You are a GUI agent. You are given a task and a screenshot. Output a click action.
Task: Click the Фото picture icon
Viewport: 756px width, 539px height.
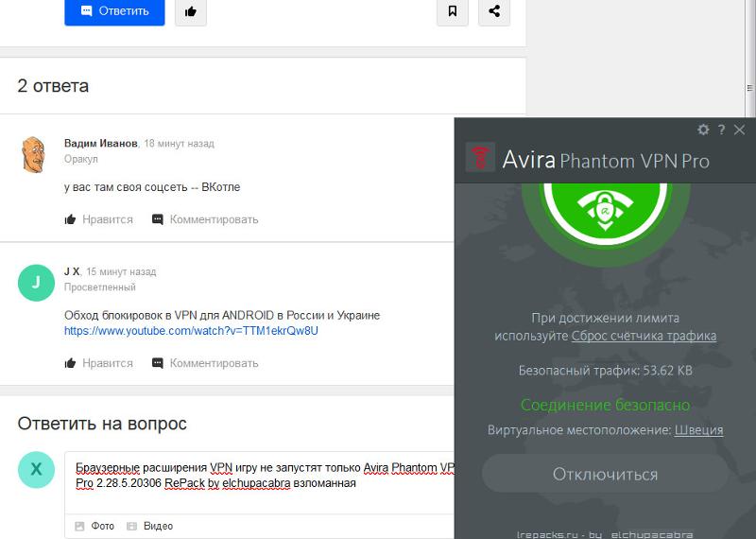79,526
